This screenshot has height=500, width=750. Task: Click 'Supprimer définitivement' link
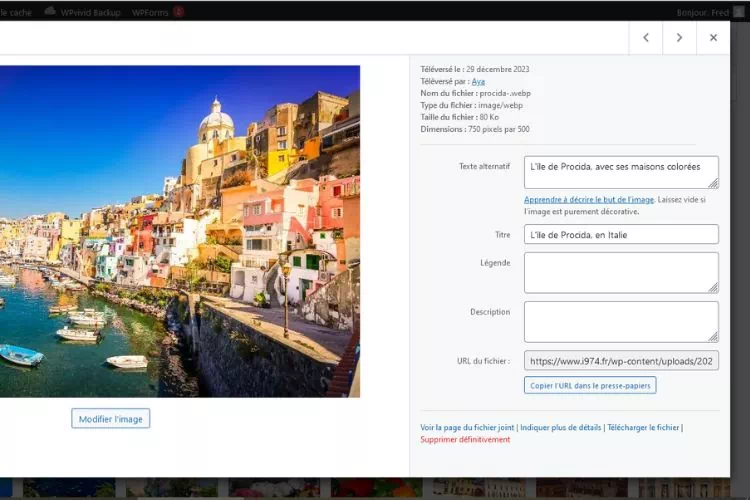(x=465, y=439)
